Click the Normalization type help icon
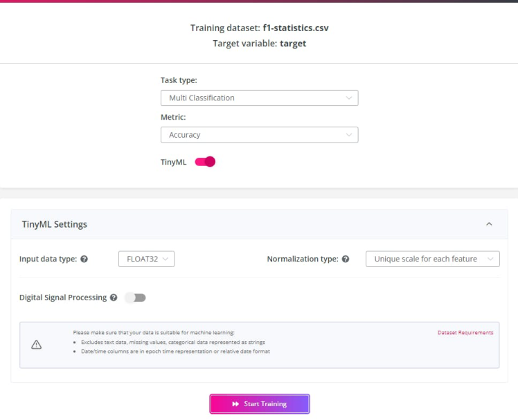Viewport: 518px width, 420px height. (x=346, y=259)
